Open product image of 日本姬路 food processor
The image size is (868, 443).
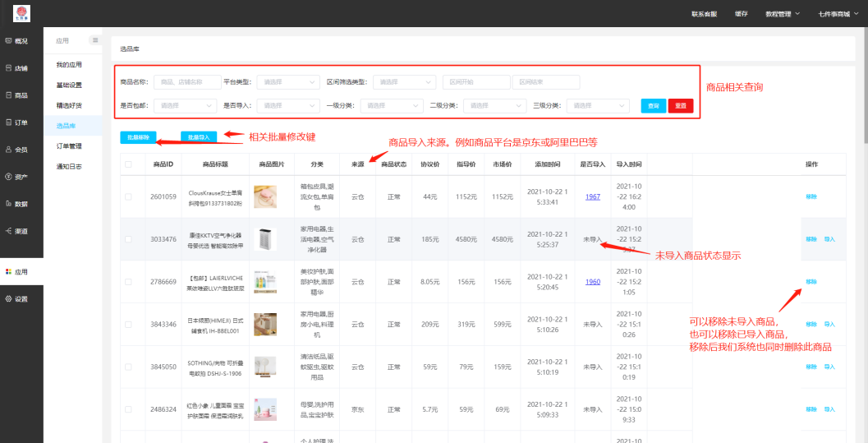(x=264, y=325)
